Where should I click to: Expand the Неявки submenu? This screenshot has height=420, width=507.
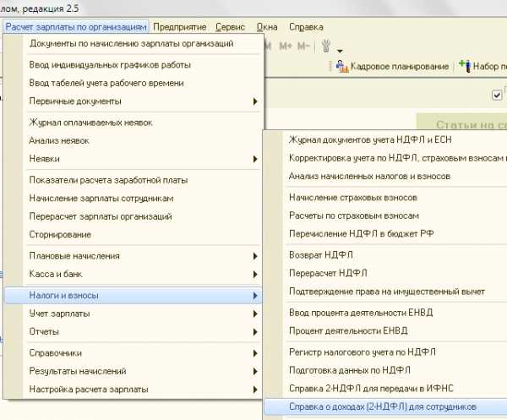coord(254,159)
